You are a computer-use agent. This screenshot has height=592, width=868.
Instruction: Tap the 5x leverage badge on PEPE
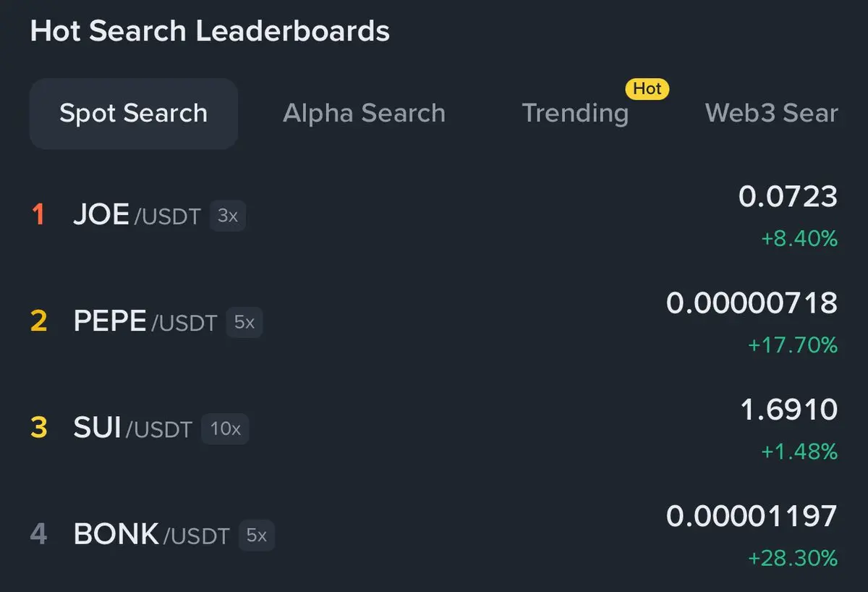244,323
